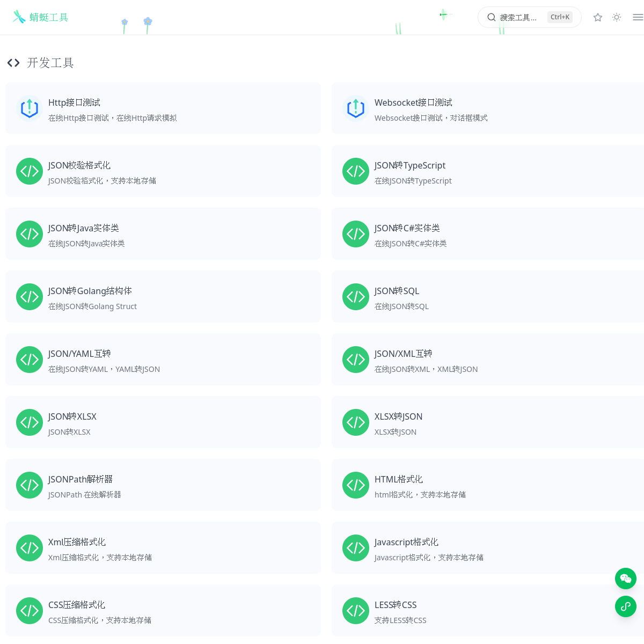This screenshot has width=644, height=644.
Task: Open the JSON转Java实体类 tool card
Action: [x=163, y=234]
